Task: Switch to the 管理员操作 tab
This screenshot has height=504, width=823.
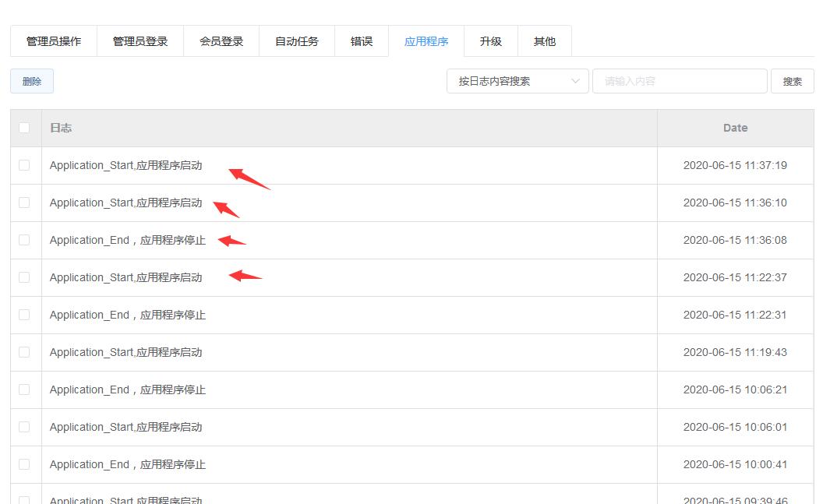Action: click(52, 41)
